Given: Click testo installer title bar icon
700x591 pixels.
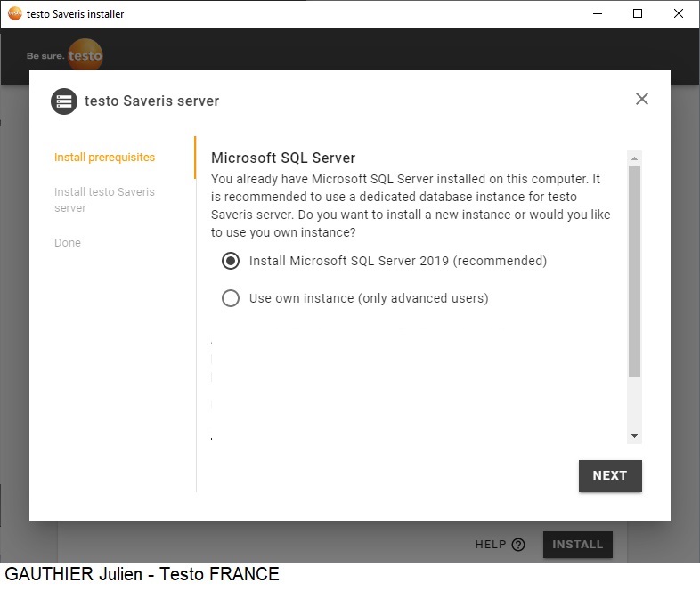Looking at the screenshot, I should coord(15,13).
